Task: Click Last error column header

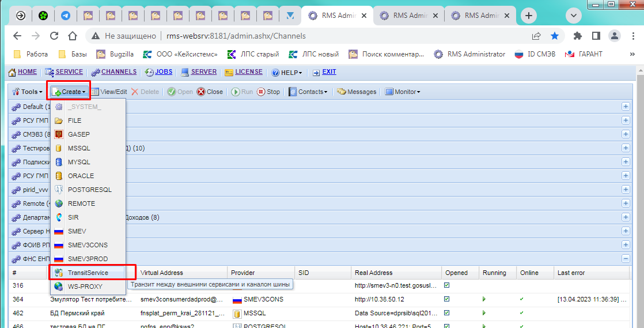Action: click(592, 273)
